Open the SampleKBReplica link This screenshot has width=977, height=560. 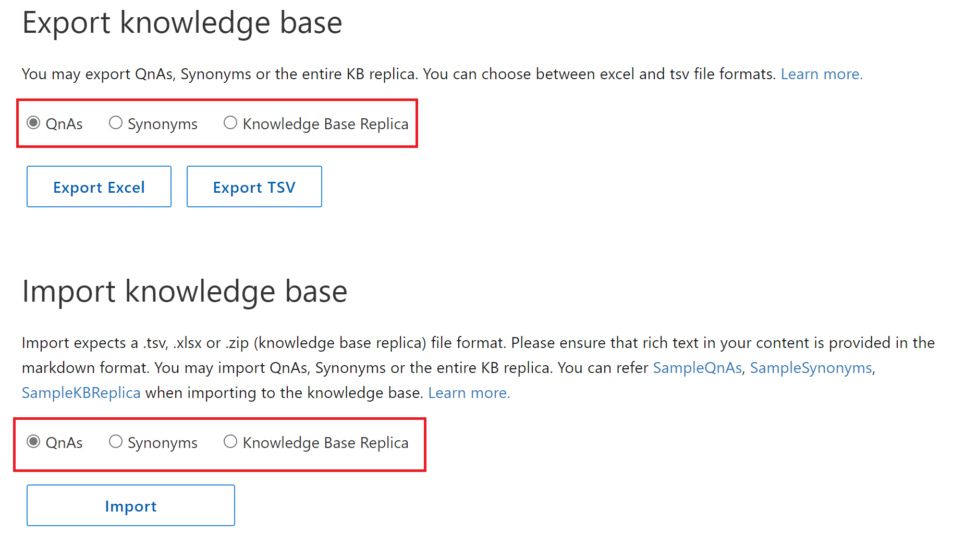[81, 393]
